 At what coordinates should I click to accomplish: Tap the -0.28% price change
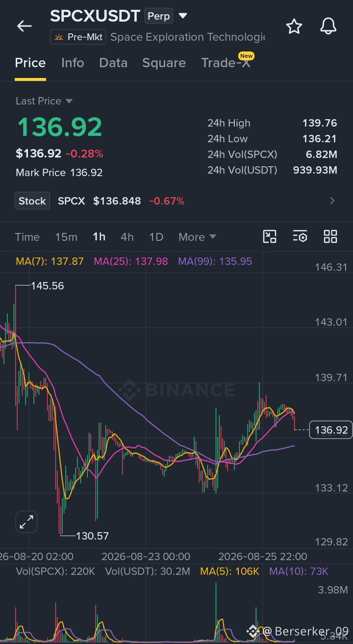click(x=84, y=154)
